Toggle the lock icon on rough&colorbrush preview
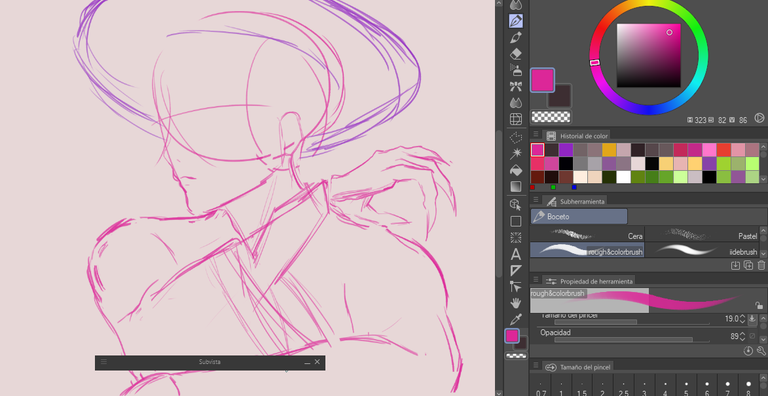Image resolution: width=768 pixels, height=396 pixels. 759,306
